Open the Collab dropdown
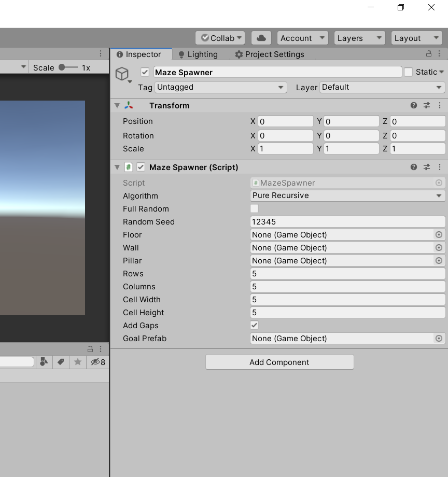The image size is (448, 477). [x=220, y=38]
